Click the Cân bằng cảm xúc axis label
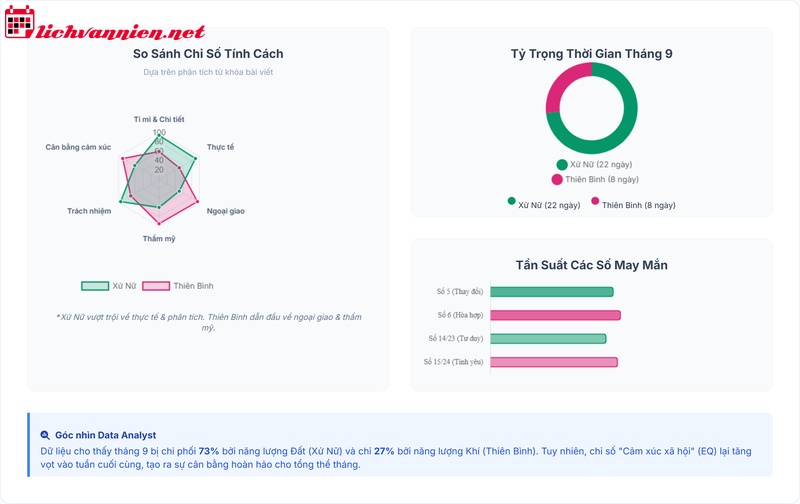Viewport: 800px width, 504px height. [x=78, y=147]
